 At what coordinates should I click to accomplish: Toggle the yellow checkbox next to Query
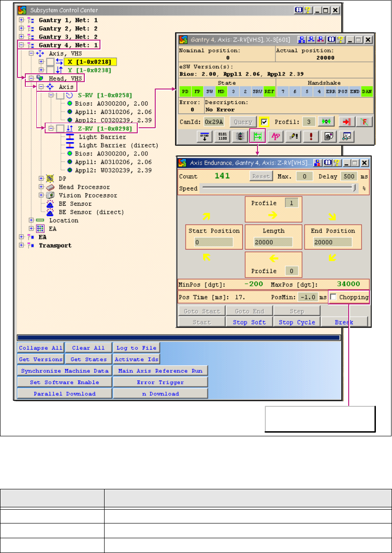click(x=264, y=122)
